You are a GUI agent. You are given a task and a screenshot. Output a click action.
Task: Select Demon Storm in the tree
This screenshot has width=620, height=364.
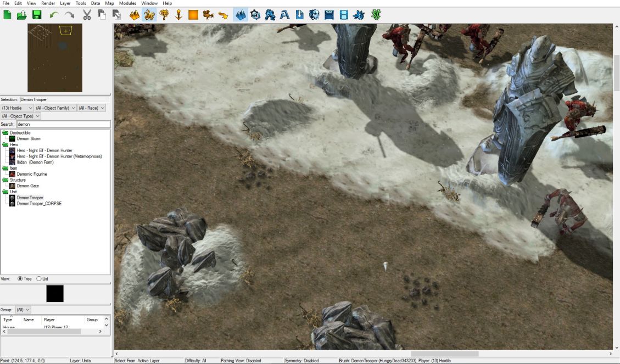(29, 139)
